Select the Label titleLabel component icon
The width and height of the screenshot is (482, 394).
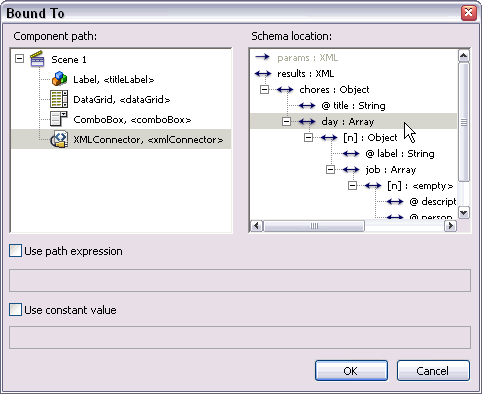click(59, 79)
